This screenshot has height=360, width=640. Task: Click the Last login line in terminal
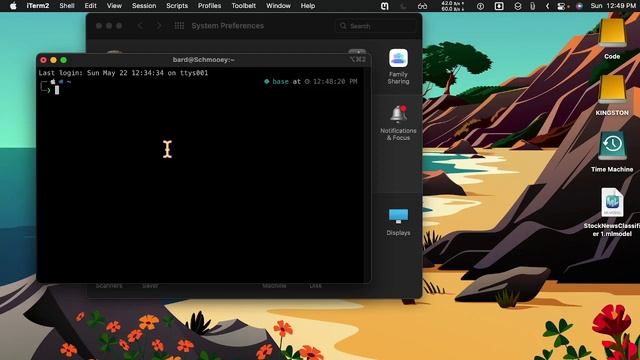(123, 73)
